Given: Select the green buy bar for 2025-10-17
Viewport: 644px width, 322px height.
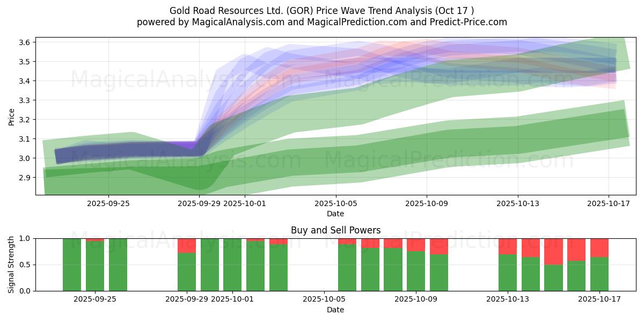Looking at the screenshot, I should [x=599, y=274].
